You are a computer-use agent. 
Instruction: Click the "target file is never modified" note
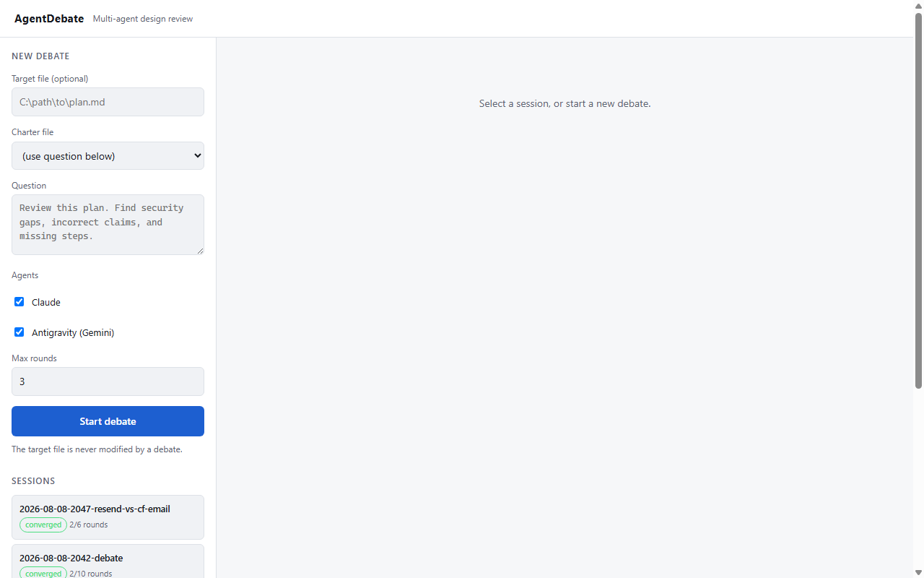(x=97, y=449)
